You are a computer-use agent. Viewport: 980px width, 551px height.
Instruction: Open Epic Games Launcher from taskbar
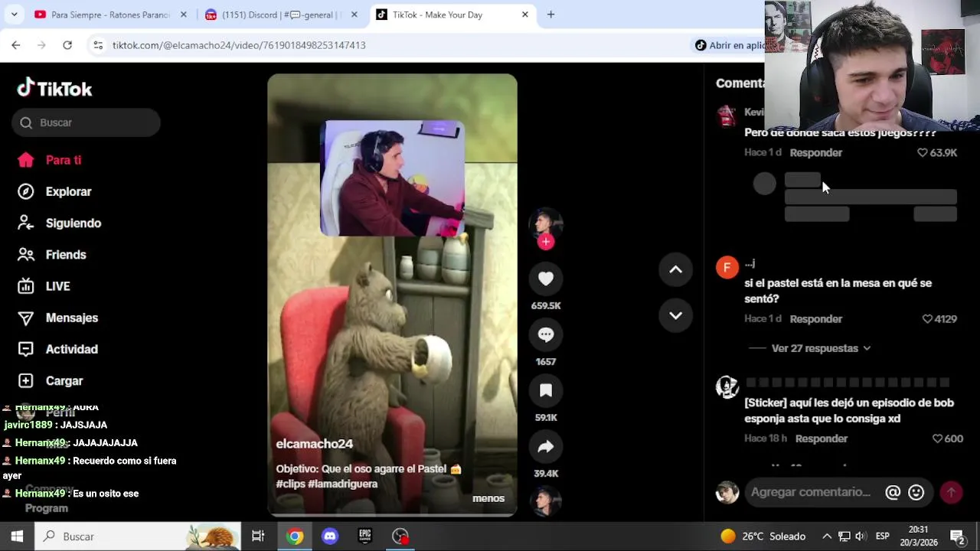tap(365, 536)
